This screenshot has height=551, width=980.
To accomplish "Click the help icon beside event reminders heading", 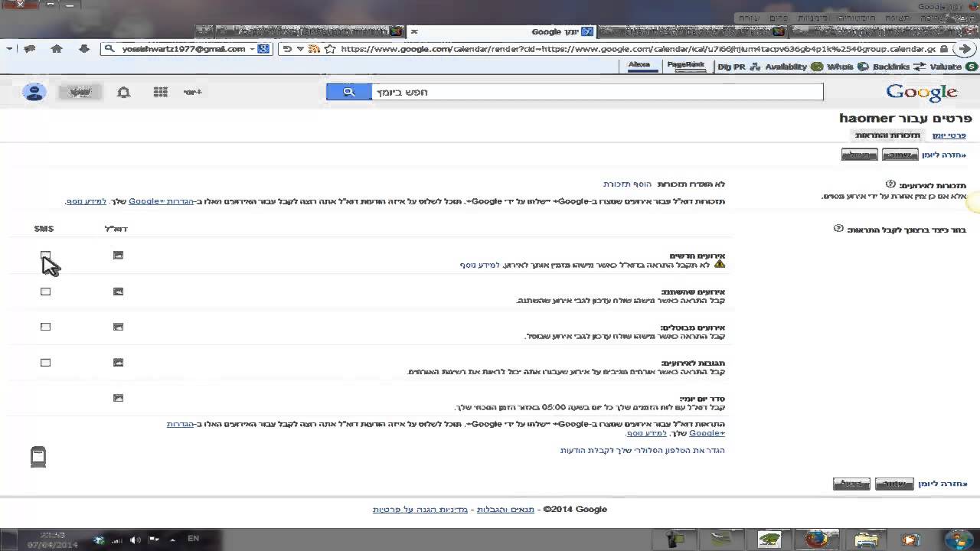I will coord(890,184).
